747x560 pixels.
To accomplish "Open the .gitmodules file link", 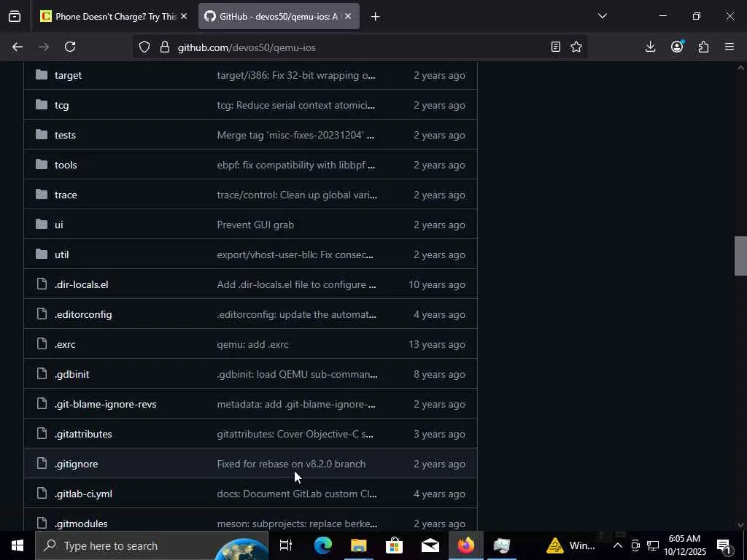I will pyautogui.click(x=81, y=524).
